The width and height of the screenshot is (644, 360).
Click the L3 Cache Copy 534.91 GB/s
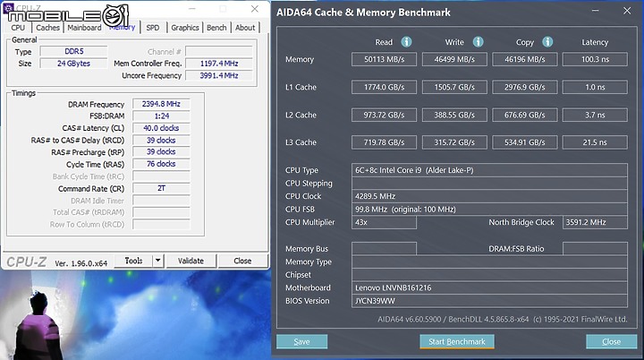pos(525,142)
